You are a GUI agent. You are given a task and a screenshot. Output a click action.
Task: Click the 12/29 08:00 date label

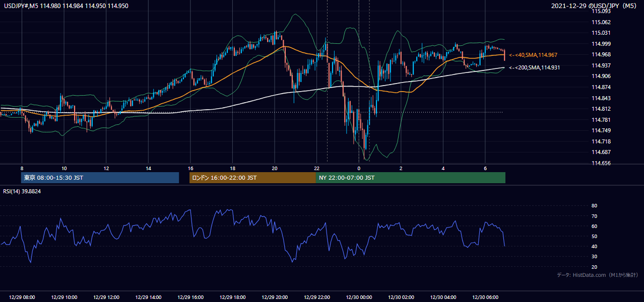[22, 297]
